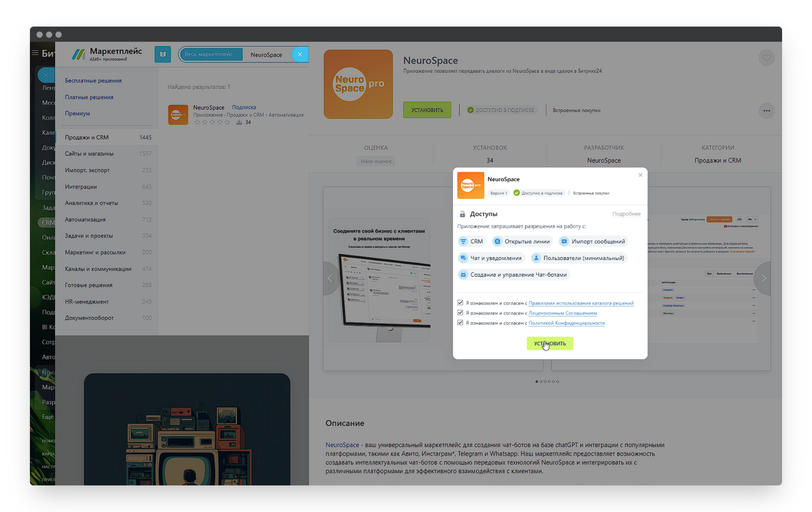
Task: Open the three-dots more options menu
Action: coord(767,111)
